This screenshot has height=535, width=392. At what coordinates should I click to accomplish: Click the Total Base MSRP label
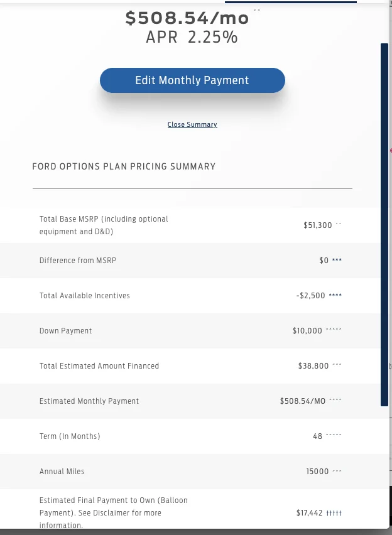[x=104, y=225]
